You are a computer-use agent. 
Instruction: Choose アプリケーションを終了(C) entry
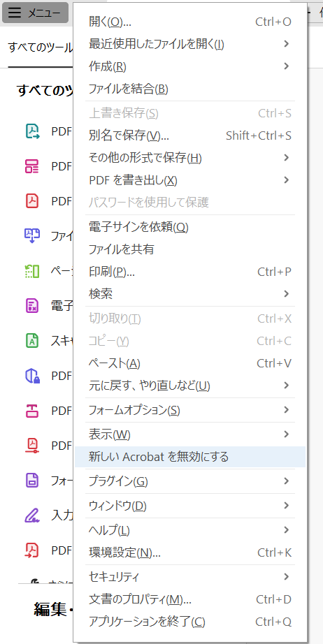tap(190, 622)
